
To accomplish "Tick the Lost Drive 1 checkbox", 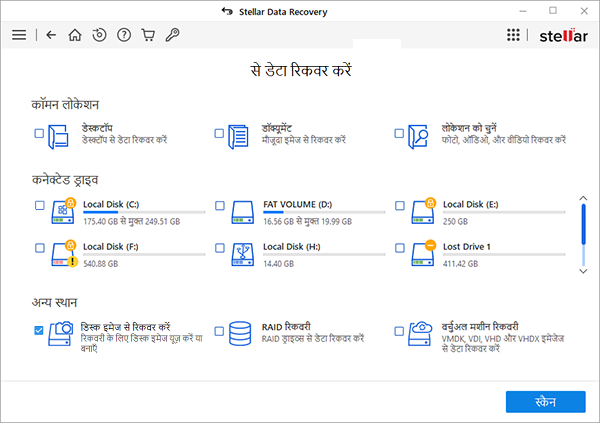I will point(399,248).
